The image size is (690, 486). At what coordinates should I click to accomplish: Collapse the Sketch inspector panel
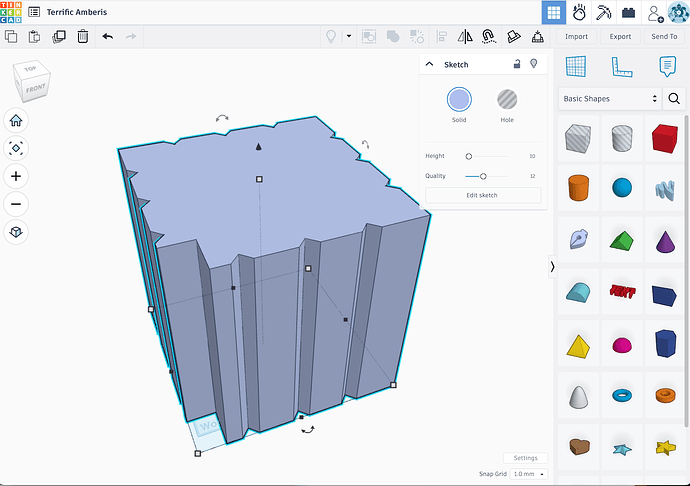[x=430, y=64]
